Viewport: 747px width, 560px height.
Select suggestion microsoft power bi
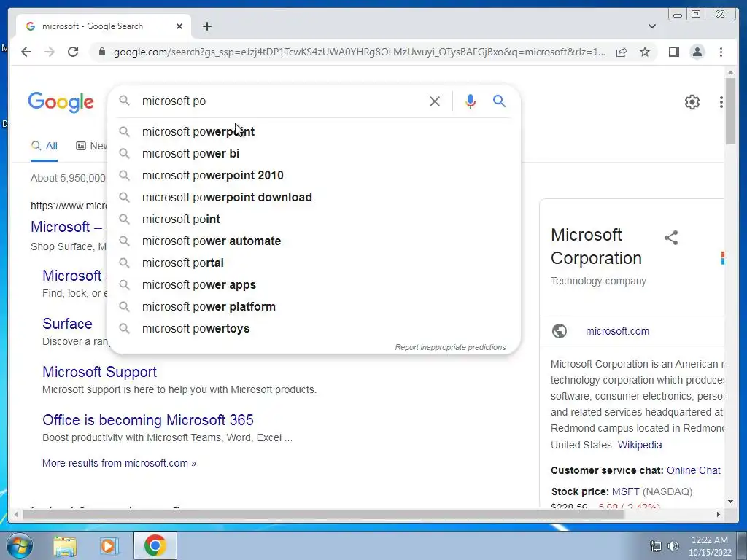point(314,153)
